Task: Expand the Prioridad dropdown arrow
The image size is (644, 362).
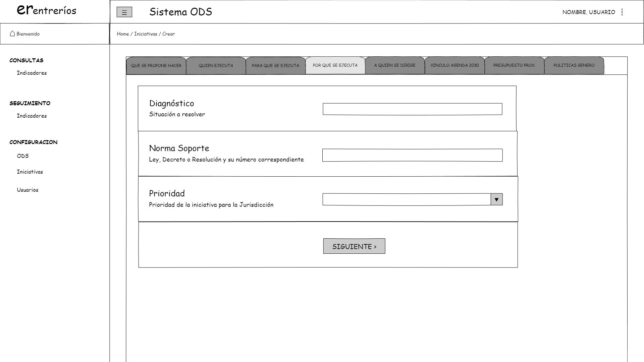Action: point(496,199)
